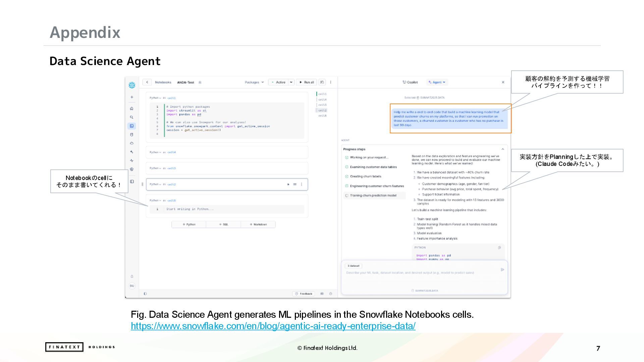Viewport: 644px width, 362px height.
Task: Collapse the Progress steps section
Action: pyautogui.click(x=503, y=149)
